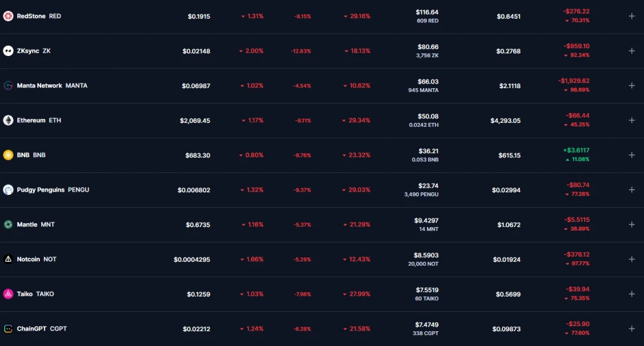Image resolution: width=644 pixels, height=346 pixels.
Task: Open the Manta Network MANTA name link
Action: tap(52, 86)
